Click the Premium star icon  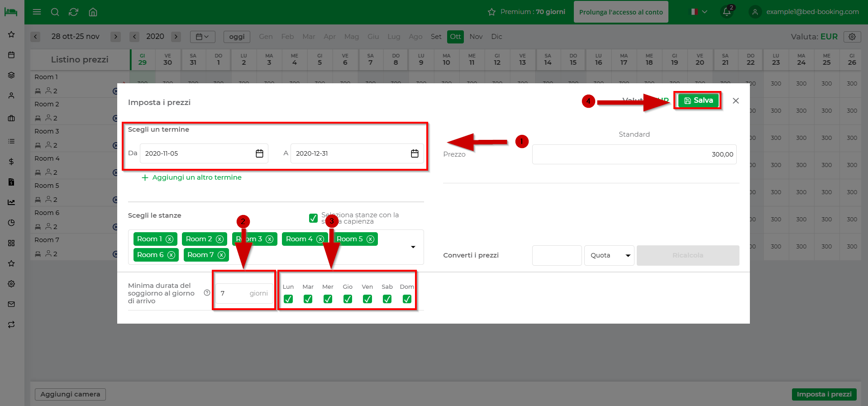coord(491,12)
